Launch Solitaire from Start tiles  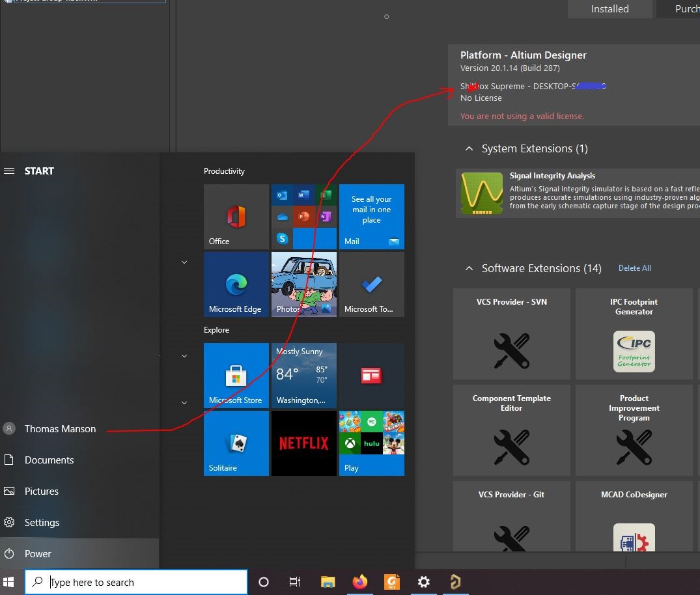[x=236, y=443]
